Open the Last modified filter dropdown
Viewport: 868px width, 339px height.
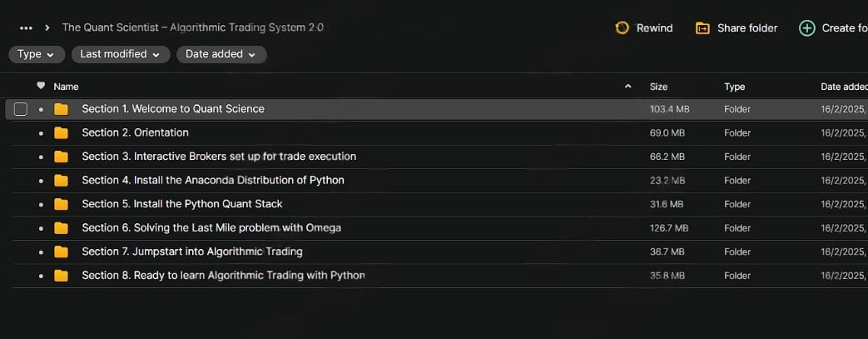120,54
